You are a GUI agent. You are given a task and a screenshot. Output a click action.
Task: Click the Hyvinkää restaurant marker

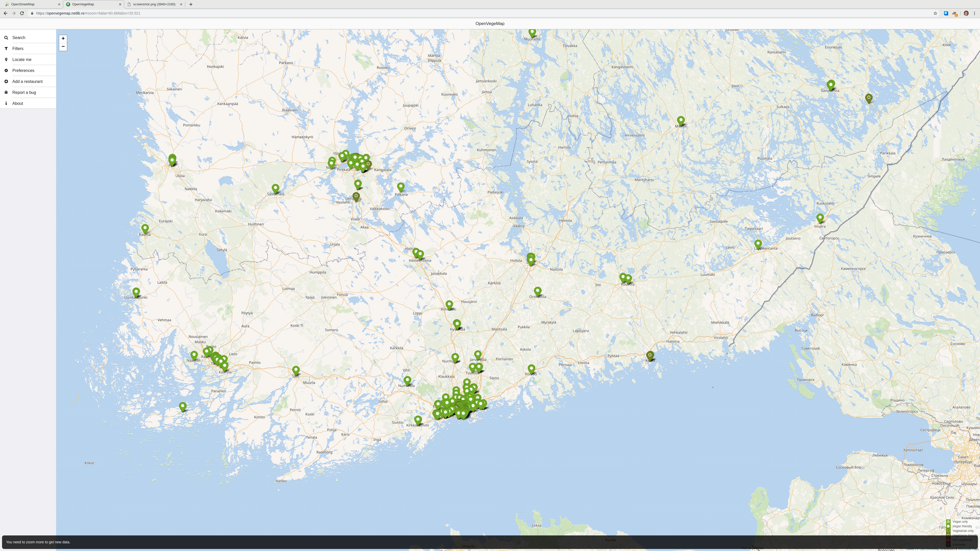tap(457, 324)
